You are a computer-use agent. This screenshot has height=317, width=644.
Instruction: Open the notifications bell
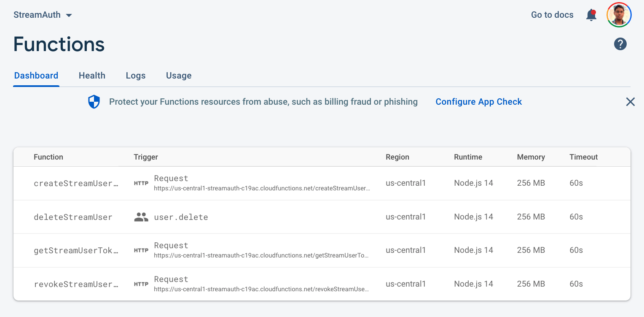pos(591,15)
